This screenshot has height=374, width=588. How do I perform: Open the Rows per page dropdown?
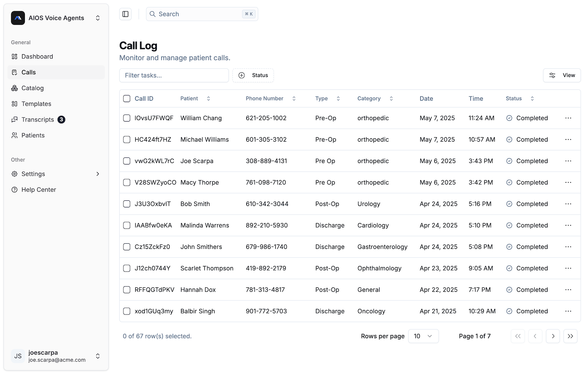coord(423,336)
